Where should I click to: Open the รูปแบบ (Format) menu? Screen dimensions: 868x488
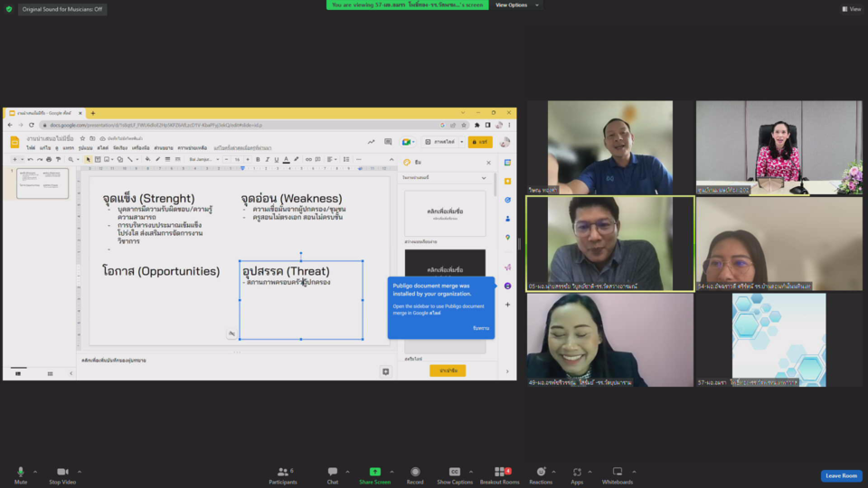86,148
